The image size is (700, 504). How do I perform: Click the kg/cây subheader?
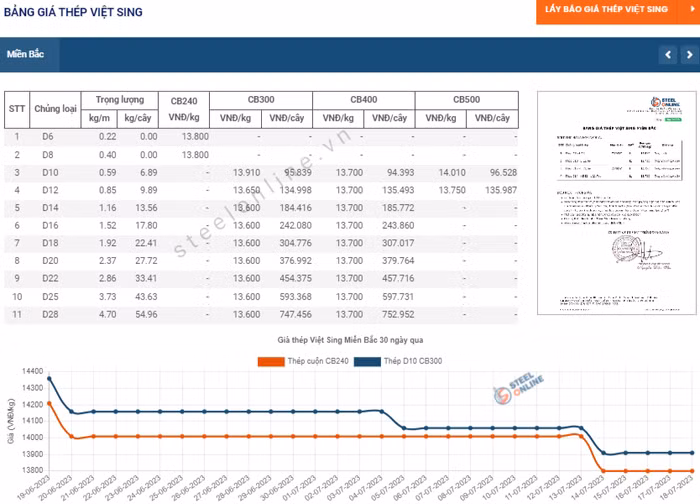click(138, 118)
